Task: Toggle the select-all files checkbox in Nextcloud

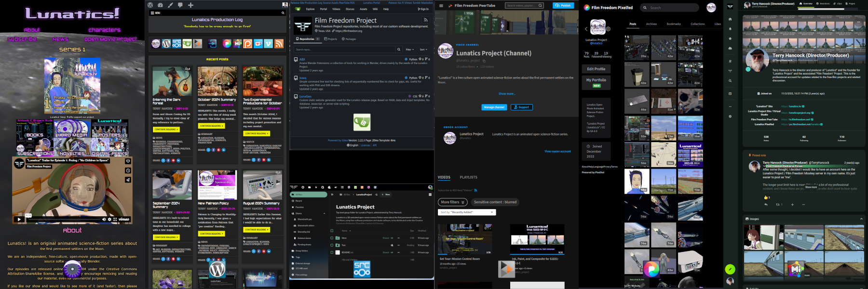Action: coord(332,231)
